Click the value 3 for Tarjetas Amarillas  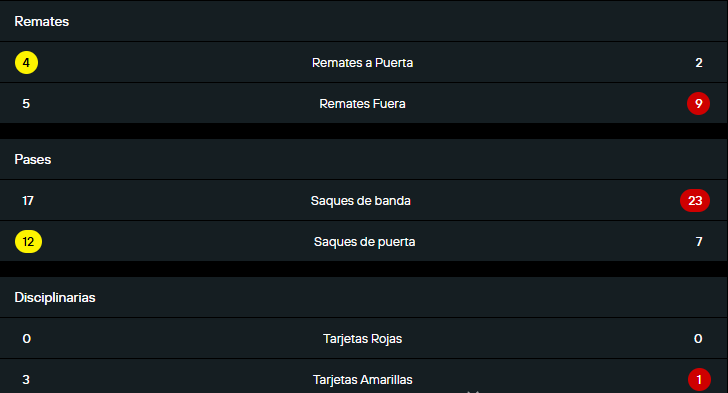(x=26, y=380)
